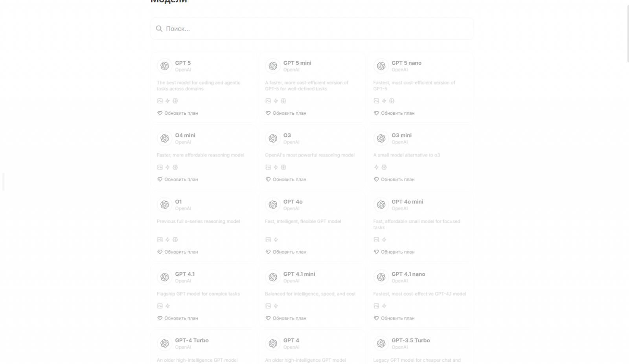
Task: Click the diamond icon under GPT 4.1 card
Action: point(160,318)
